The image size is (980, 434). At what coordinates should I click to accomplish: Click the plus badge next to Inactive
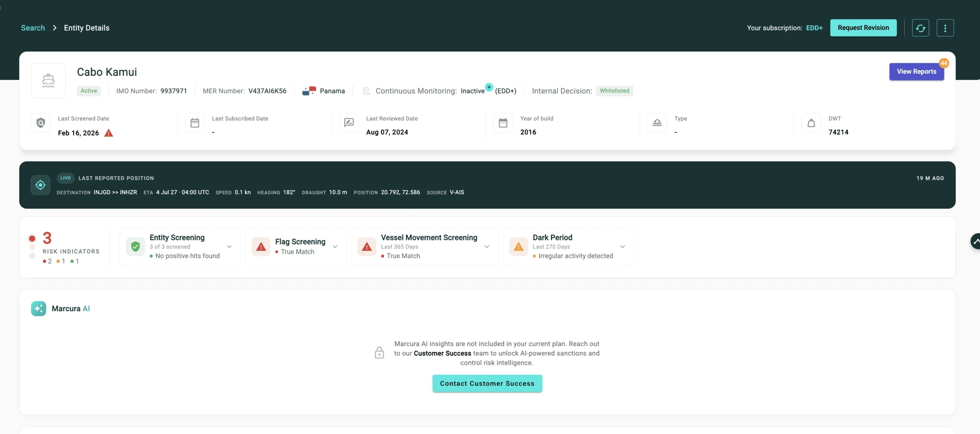tap(489, 87)
